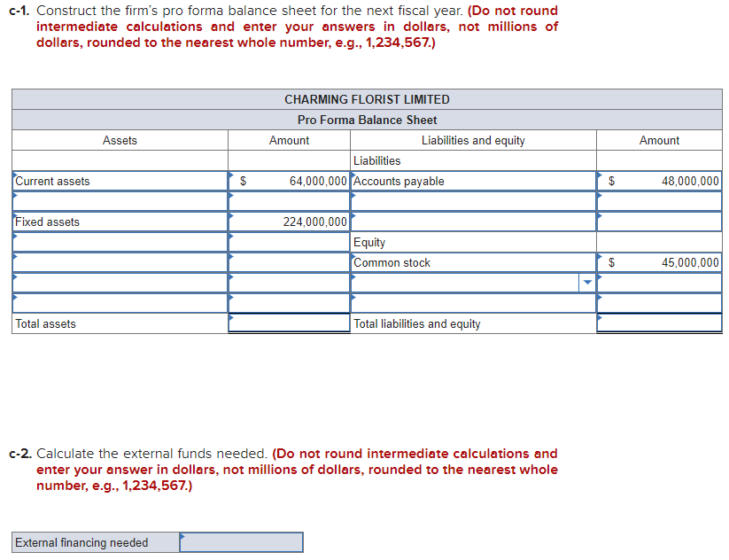Select the Accounts payable amount 48,000,000 cell
The width and height of the screenshot is (729, 560).
pyautogui.click(x=659, y=181)
